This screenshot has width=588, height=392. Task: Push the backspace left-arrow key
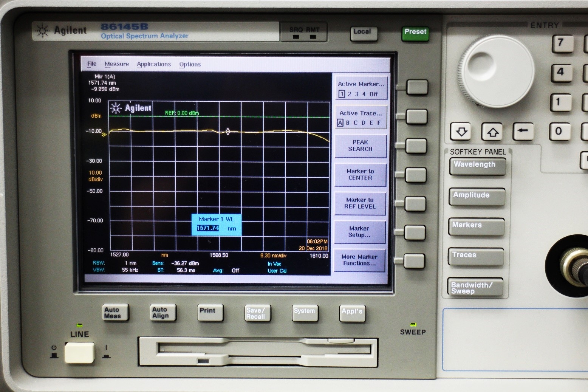coord(523,131)
